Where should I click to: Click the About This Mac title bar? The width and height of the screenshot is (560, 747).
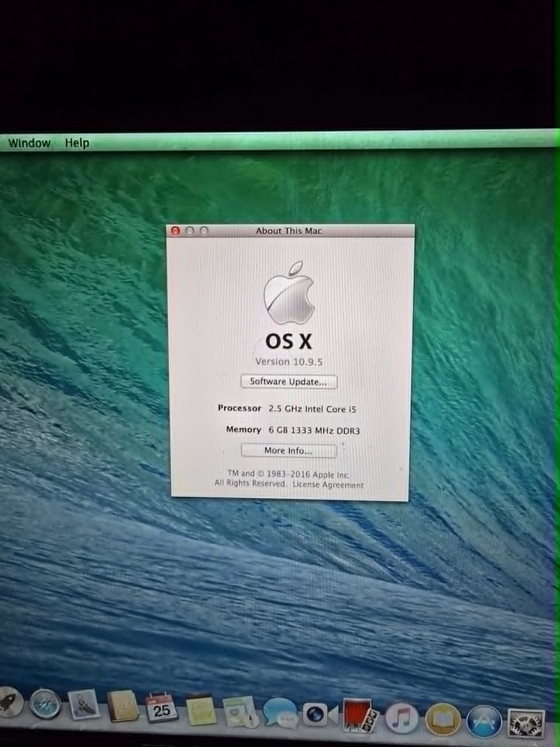290,231
